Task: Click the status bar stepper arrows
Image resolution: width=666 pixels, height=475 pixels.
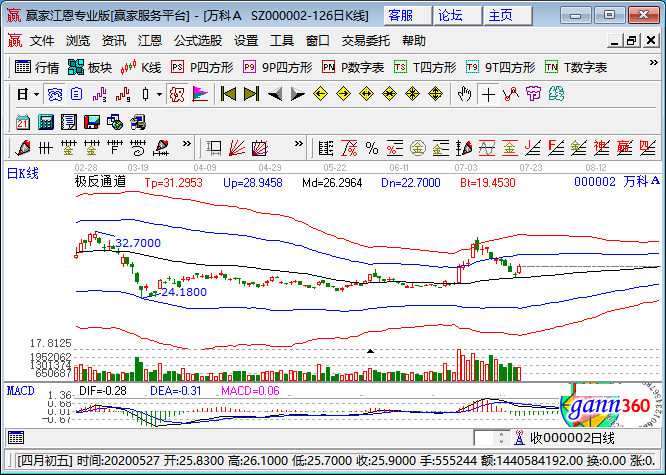Action: click(x=502, y=438)
